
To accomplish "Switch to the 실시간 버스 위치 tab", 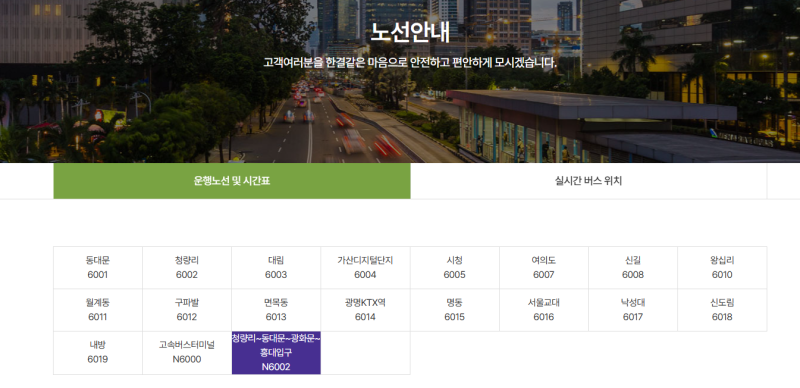I will coord(588,181).
